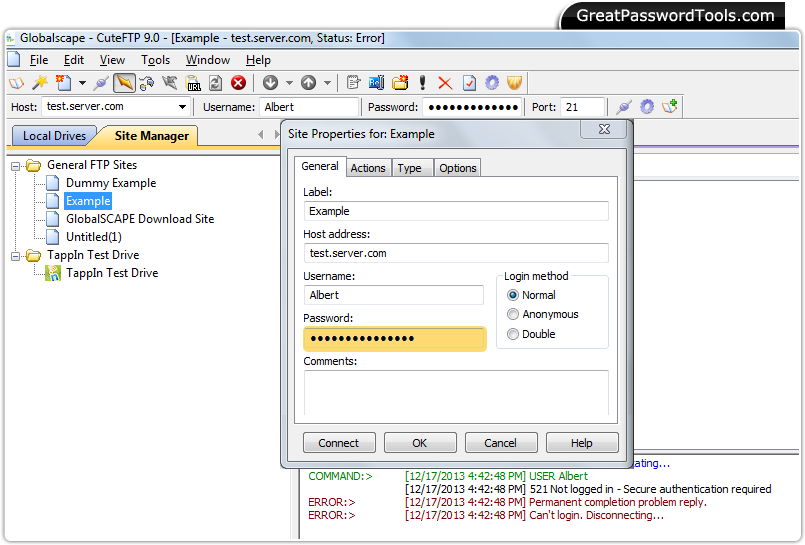Screen dimensions: 805x545
Task: Click the orange shield icon in toolbar
Action: [x=514, y=83]
